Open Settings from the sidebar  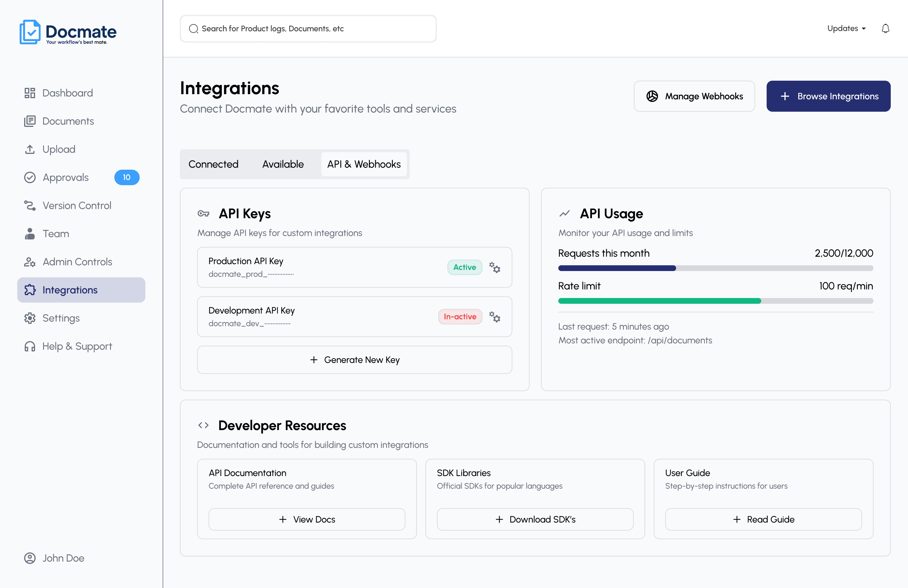[81, 318]
